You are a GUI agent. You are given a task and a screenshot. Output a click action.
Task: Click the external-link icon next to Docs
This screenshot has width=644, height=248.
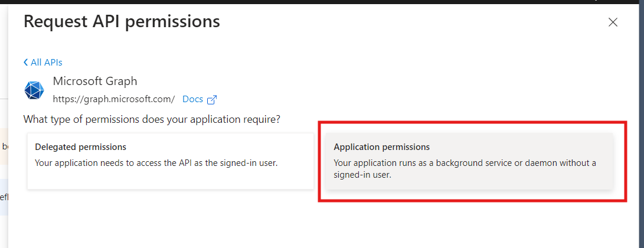(212, 99)
